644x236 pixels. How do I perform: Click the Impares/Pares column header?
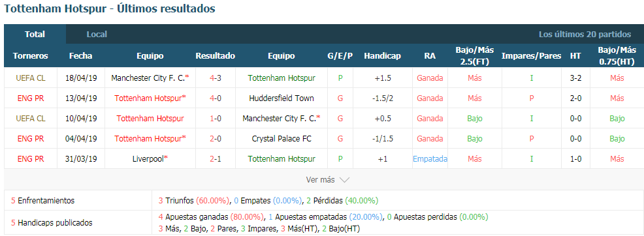pos(532,55)
